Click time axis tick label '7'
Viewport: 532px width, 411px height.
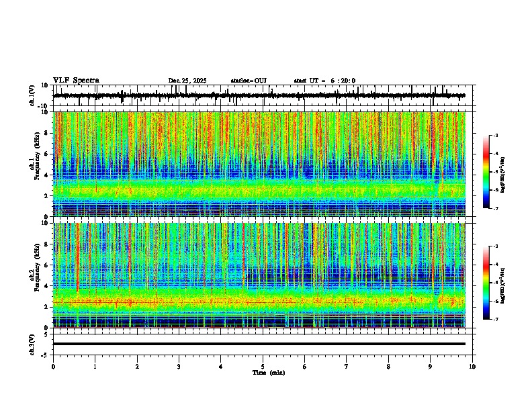point(347,367)
